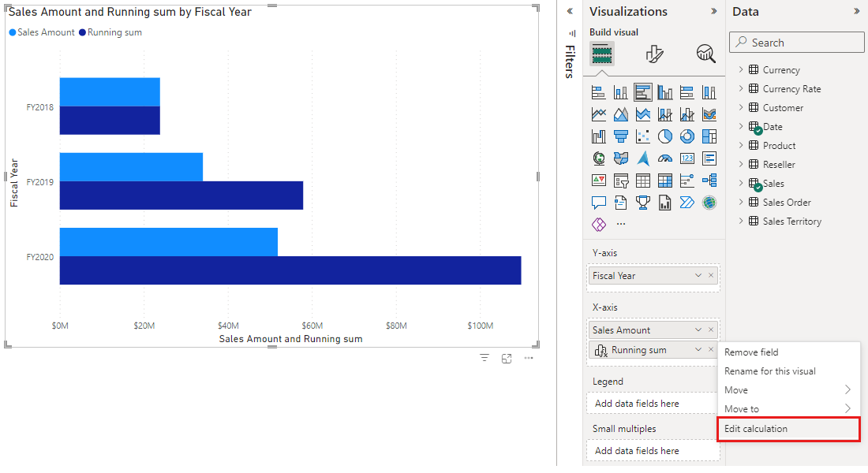Click Legend well Add data fields here
Screen dimensions: 868x473
(652, 404)
